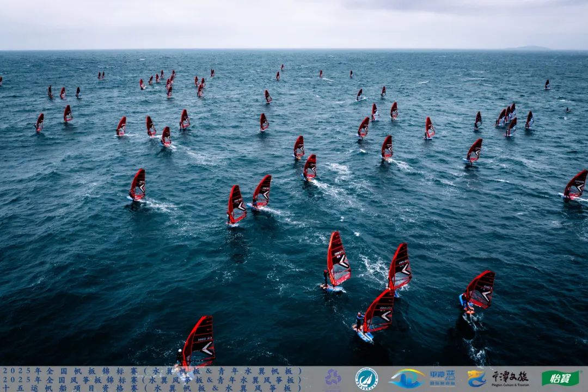Image resolution: width=588 pixels, height=392 pixels.
Task: Click the rightmost sail in the bottom foreground group
Action: point(480,290)
